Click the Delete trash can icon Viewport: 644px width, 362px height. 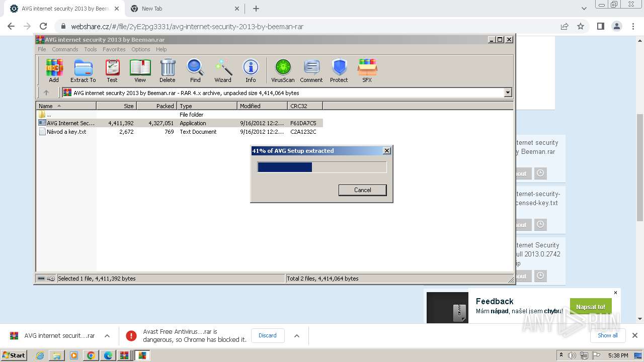(x=168, y=70)
